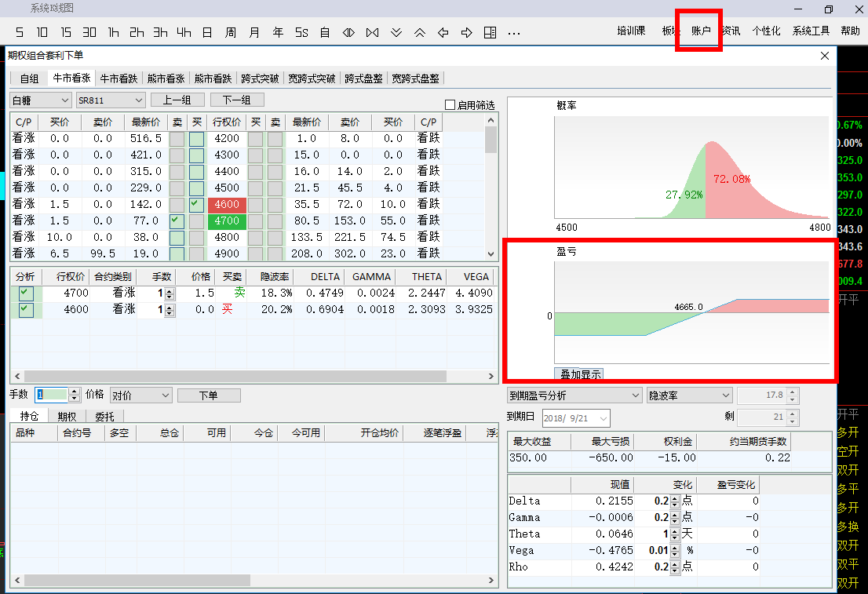This screenshot has width=868, height=594.
Task: Switch to the 1h chart period
Action: point(114,32)
